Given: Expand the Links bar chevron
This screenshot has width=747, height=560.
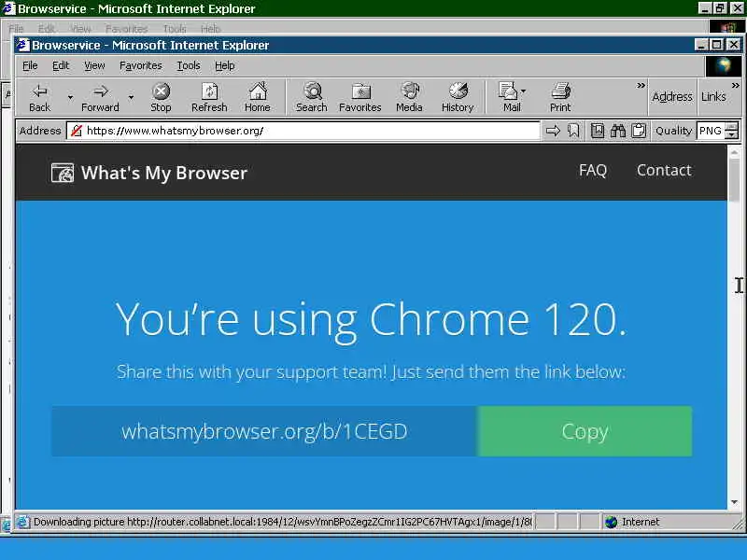Looking at the screenshot, I should 736,86.
